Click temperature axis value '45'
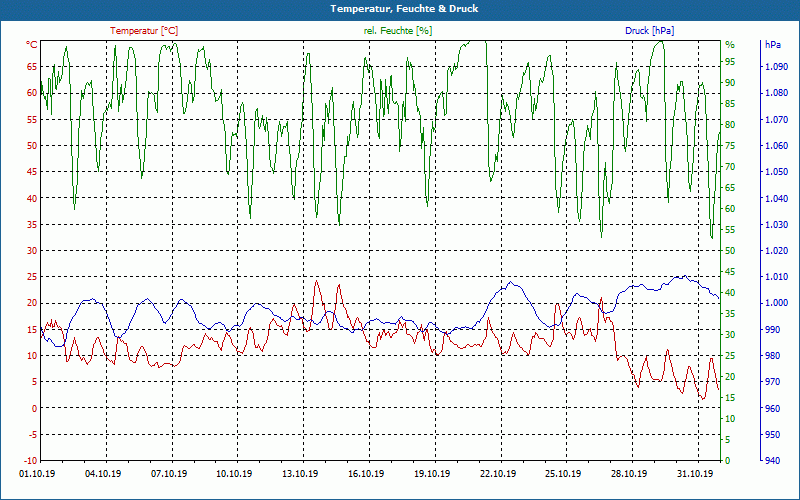Screen dimensions: 800x500 [32, 171]
